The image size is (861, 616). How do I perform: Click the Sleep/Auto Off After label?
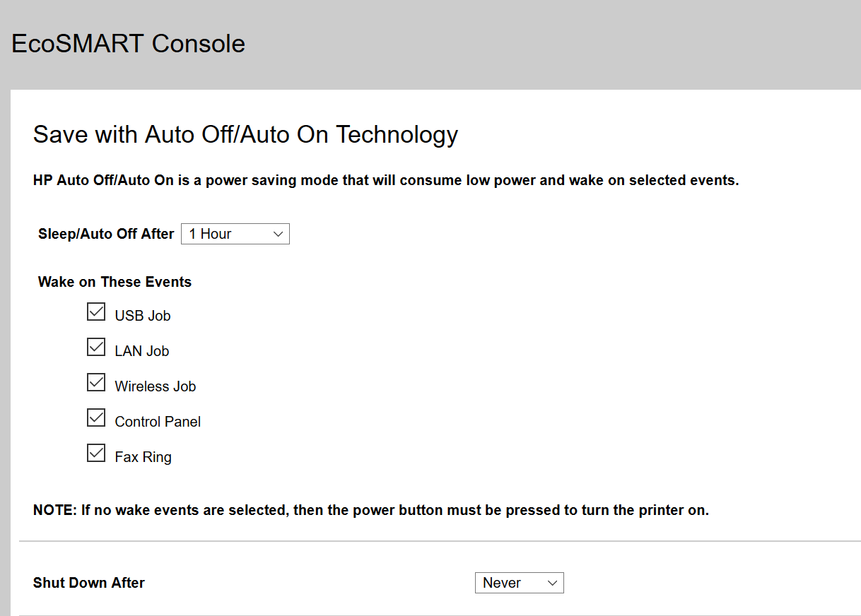pos(105,233)
